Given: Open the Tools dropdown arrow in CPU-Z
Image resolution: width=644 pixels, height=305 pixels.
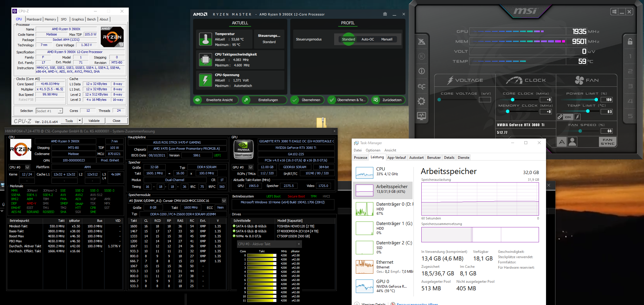Looking at the screenshot, I should (79, 121).
